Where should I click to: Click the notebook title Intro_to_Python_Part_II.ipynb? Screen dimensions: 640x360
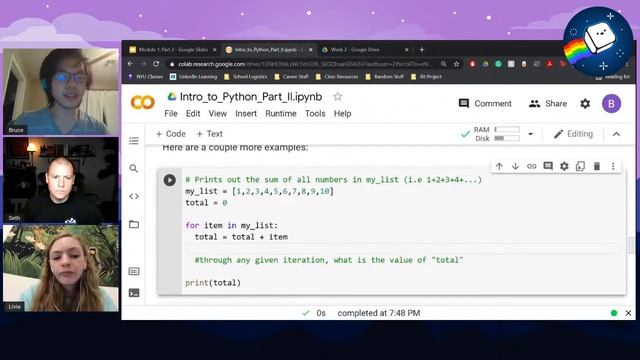coord(251,97)
